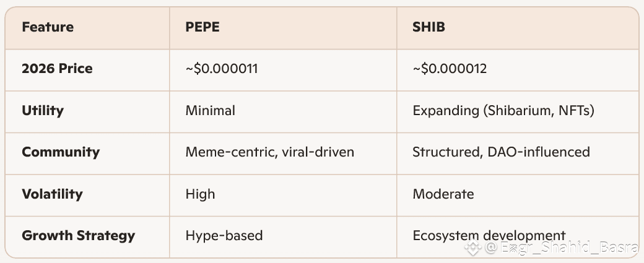Click PEPE price ~$0.000011 cell

pyautogui.click(x=222, y=69)
